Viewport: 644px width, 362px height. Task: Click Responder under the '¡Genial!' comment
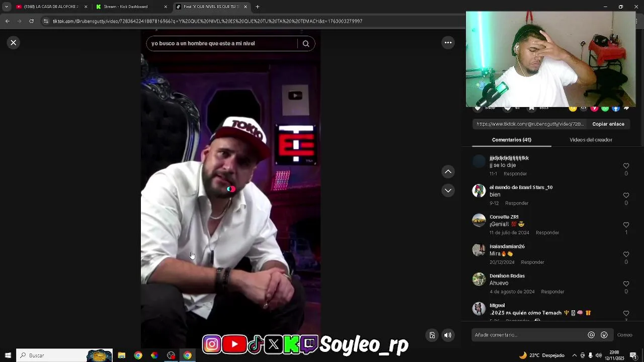pyautogui.click(x=547, y=233)
